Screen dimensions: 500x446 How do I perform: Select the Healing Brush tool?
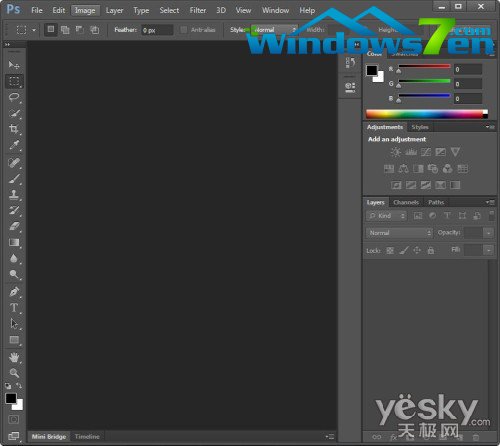(14, 163)
